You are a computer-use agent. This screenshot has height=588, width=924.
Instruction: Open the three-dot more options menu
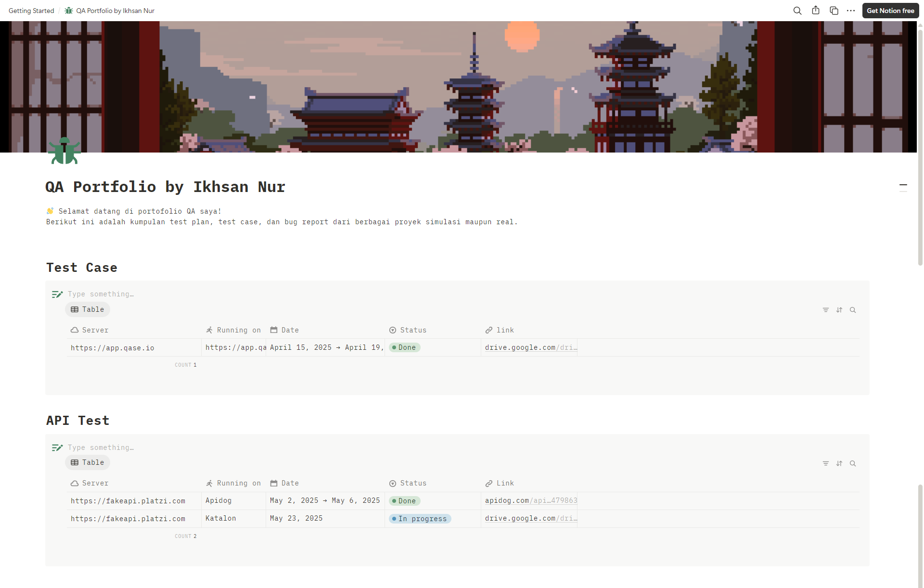851,11
